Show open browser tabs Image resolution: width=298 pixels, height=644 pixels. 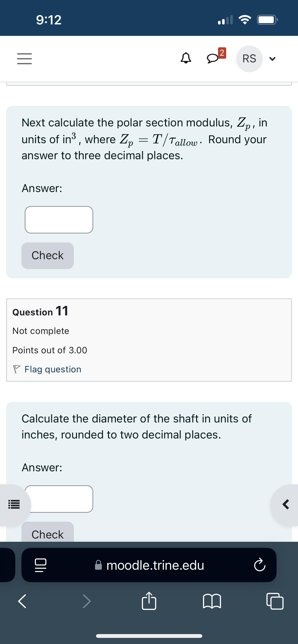[x=275, y=602]
